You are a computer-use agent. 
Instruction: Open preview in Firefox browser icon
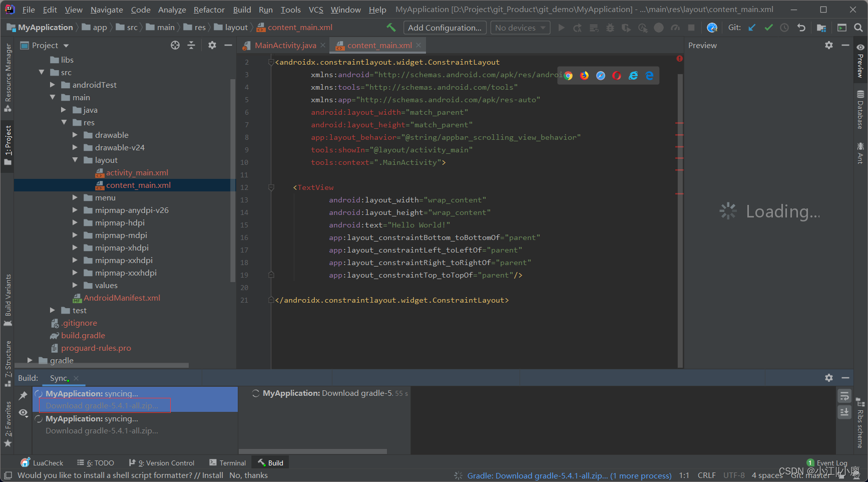584,76
